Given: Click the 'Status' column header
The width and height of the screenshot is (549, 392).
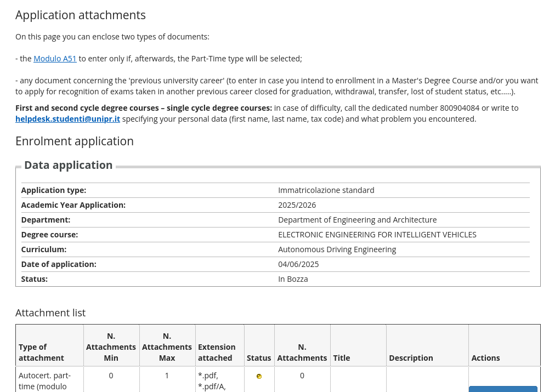Looking at the screenshot, I should (259, 358).
